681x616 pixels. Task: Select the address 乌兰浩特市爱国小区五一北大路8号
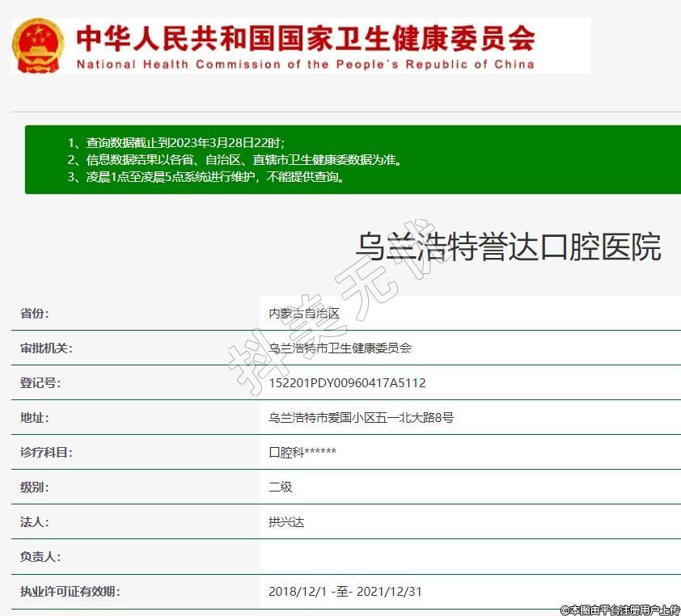click(361, 418)
